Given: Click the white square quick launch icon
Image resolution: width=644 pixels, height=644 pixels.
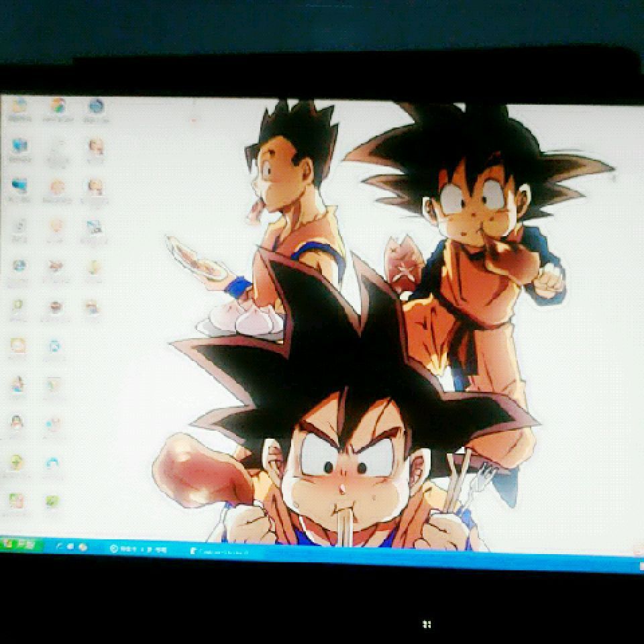Looking at the screenshot, I should (70, 547).
